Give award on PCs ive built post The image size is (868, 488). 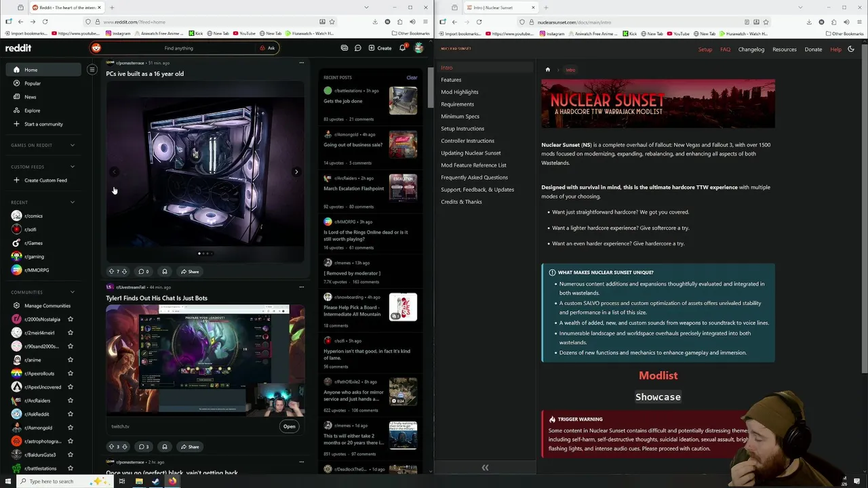click(x=164, y=272)
